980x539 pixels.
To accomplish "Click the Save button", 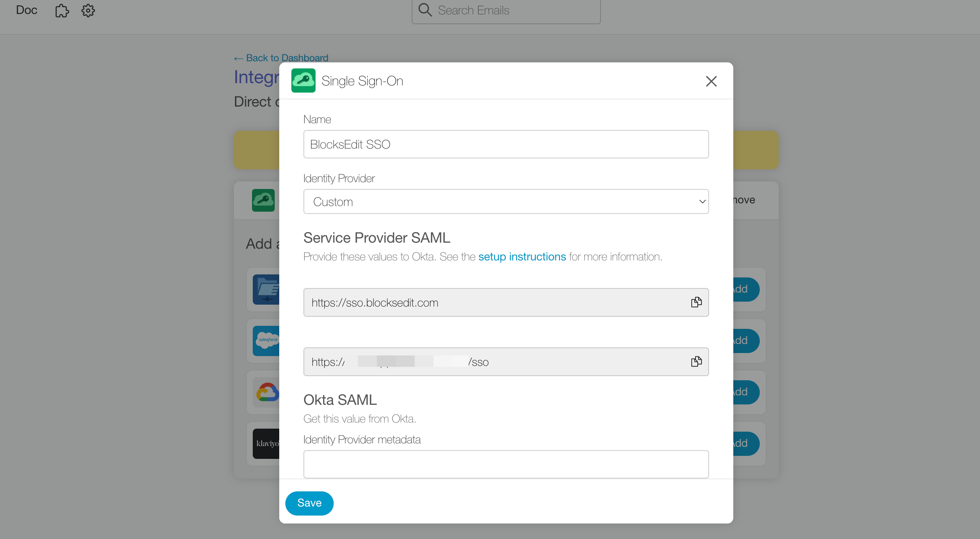I will [x=310, y=502].
